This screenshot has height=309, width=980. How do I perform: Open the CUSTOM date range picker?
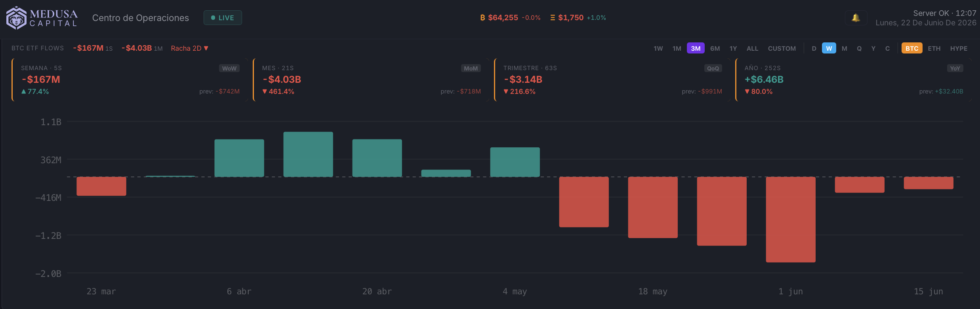coord(782,48)
